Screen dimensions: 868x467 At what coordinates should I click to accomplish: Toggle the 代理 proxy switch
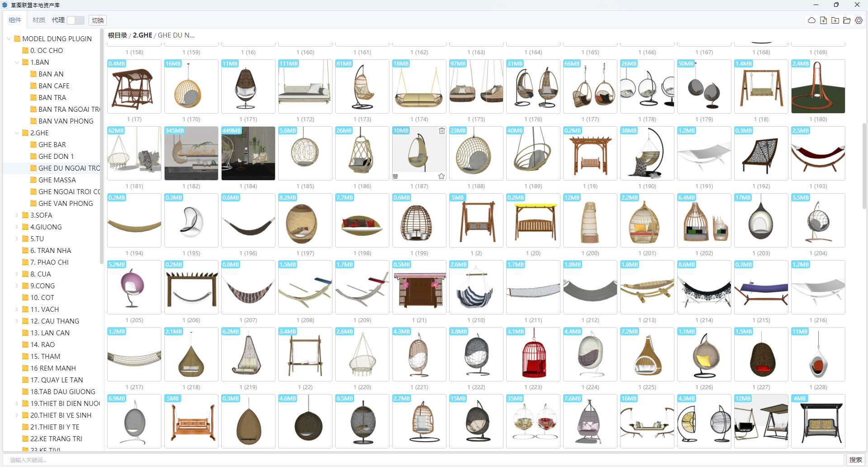75,20
